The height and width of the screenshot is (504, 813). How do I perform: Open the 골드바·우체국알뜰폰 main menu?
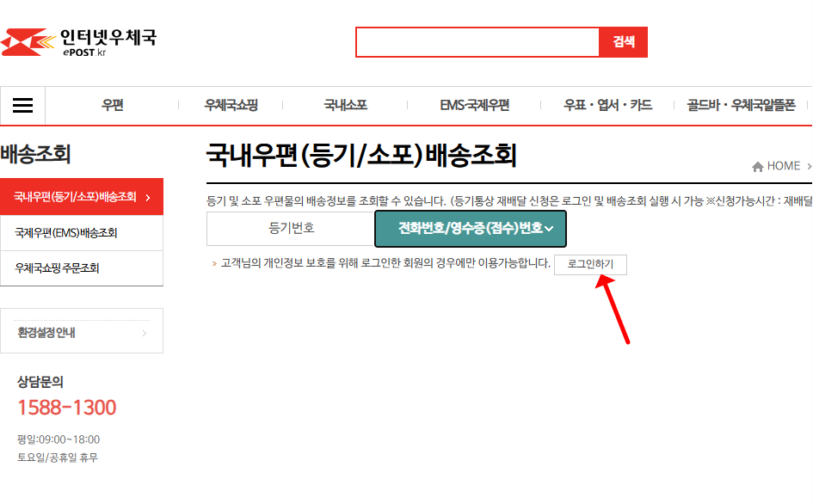click(741, 105)
